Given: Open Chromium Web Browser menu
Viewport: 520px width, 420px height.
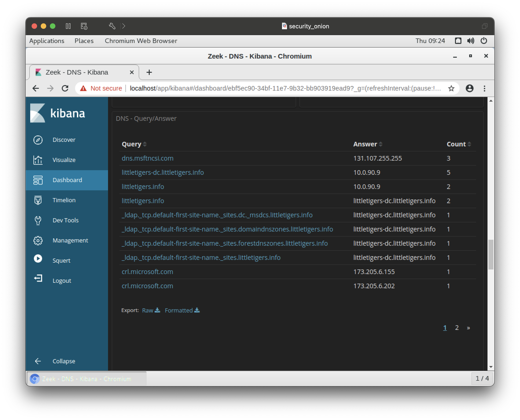Looking at the screenshot, I should click(141, 41).
